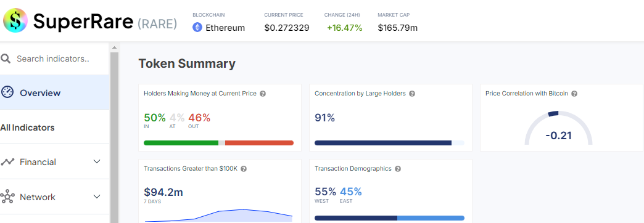Click the Financial line chart icon
The image size is (644, 223).
pos(7,162)
